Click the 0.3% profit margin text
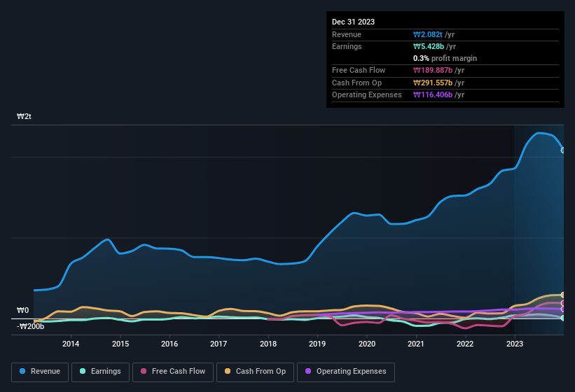 pos(445,58)
